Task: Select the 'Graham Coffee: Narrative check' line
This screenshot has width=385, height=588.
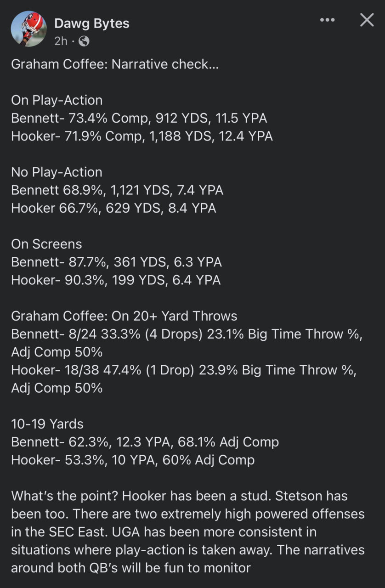Action: click(x=115, y=64)
